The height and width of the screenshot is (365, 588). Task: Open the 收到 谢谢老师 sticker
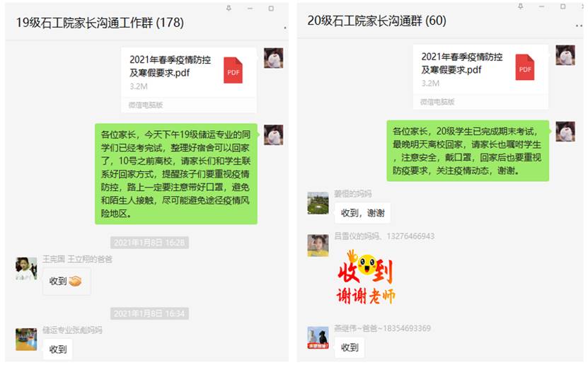pyautogui.click(x=366, y=277)
